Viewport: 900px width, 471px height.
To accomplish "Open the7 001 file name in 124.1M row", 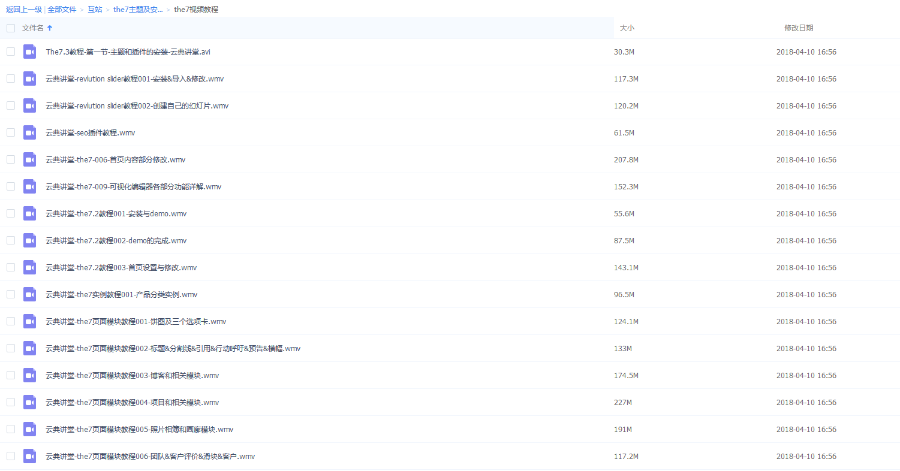I will tap(136, 321).
